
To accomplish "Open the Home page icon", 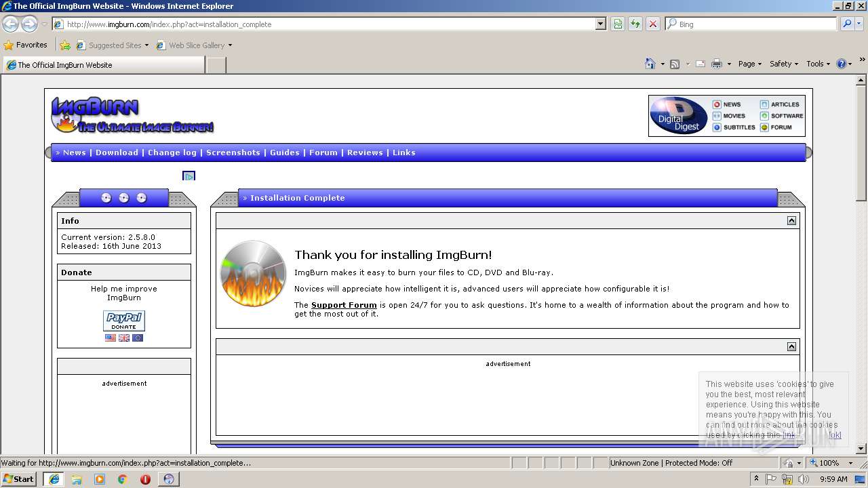I will pos(650,64).
